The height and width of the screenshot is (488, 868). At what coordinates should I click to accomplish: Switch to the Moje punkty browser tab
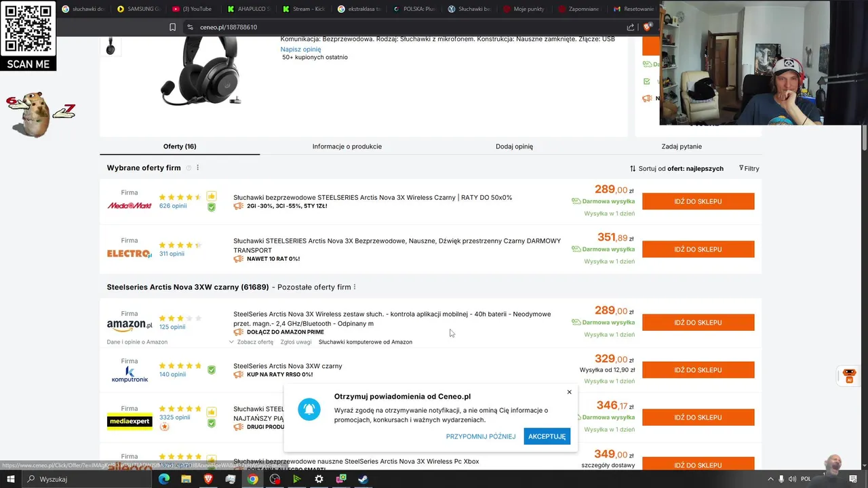pyautogui.click(x=524, y=9)
